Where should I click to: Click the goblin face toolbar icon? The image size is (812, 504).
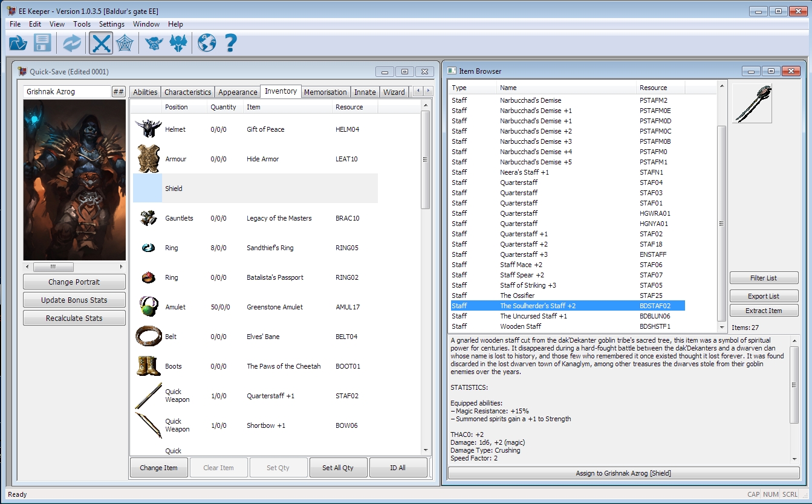154,43
